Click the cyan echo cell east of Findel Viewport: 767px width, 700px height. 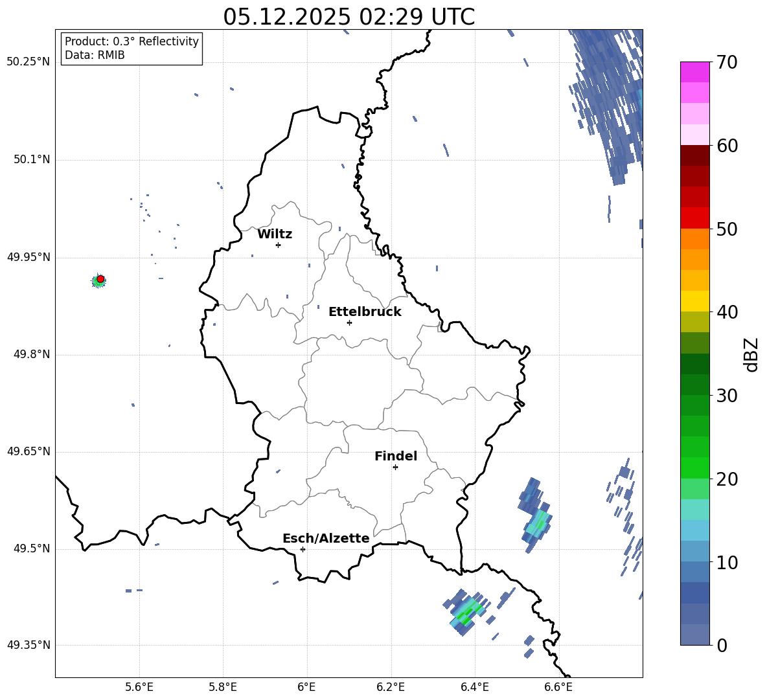pos(537,523)
